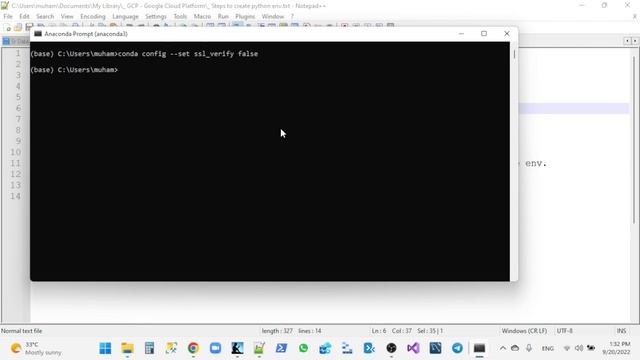Screen dimensions: 640x360
Task: Minimize the Anaconda Prompt window
Action: coord(461,33)
